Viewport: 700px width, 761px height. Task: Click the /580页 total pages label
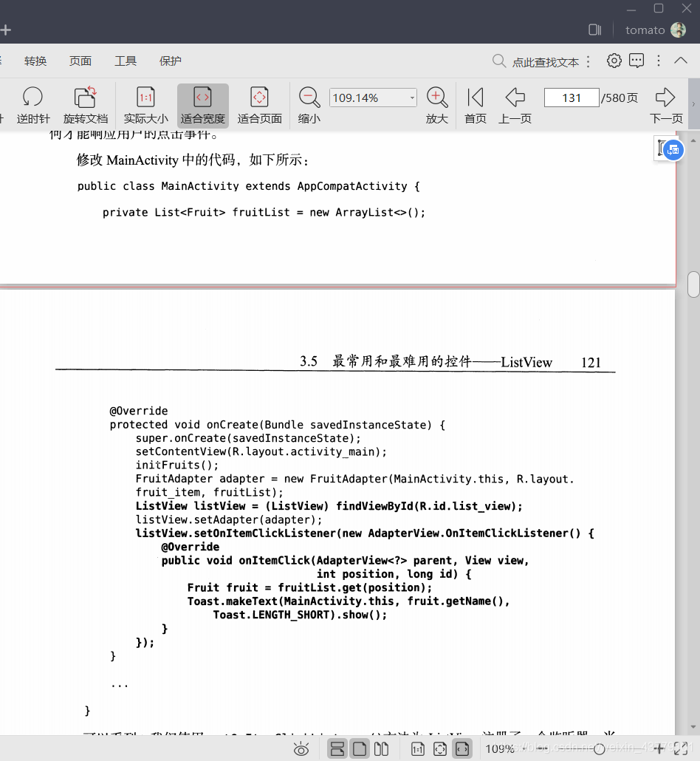(x=620, y=98)
